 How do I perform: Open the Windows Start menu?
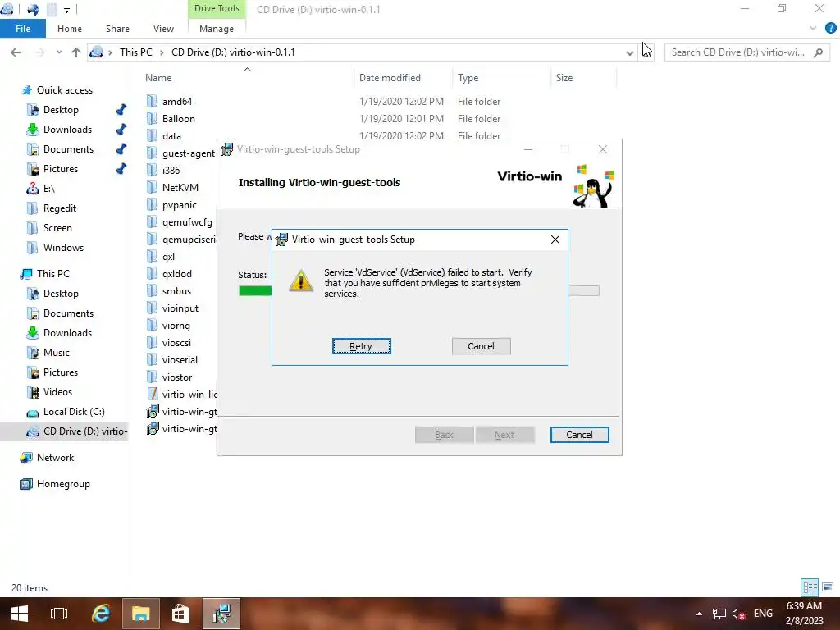(x=20, y=614)
